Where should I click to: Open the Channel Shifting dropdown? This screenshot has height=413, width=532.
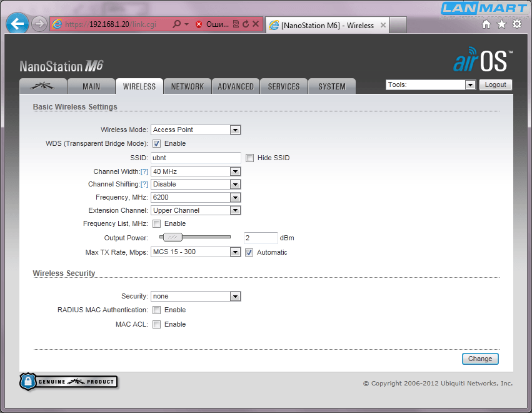196,184
